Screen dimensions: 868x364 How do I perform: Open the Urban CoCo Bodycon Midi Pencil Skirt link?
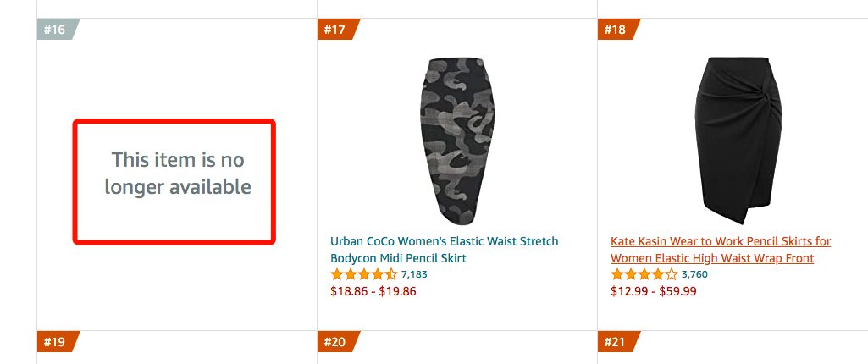point(444,250)
